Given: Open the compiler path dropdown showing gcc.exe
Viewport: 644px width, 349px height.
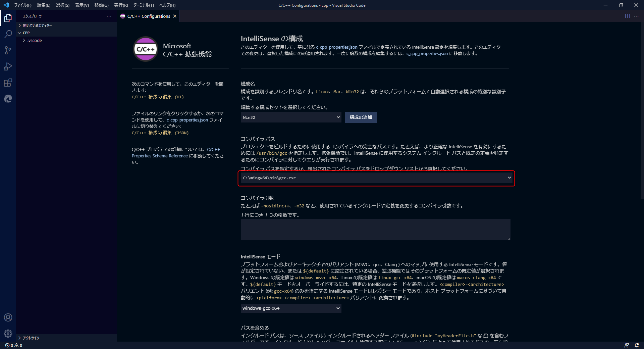Looking at the screenshot, I should point(376,178).
